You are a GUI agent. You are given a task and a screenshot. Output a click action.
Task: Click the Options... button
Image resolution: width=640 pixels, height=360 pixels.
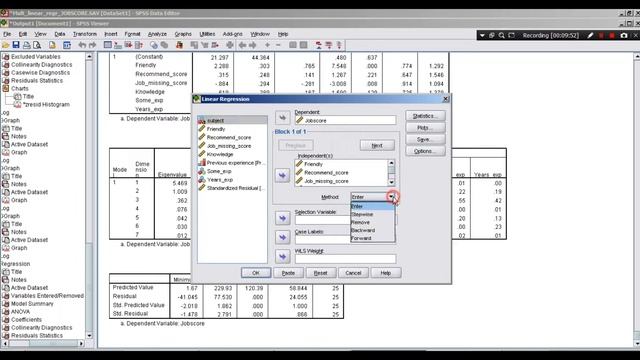click(x=425, y=151)
